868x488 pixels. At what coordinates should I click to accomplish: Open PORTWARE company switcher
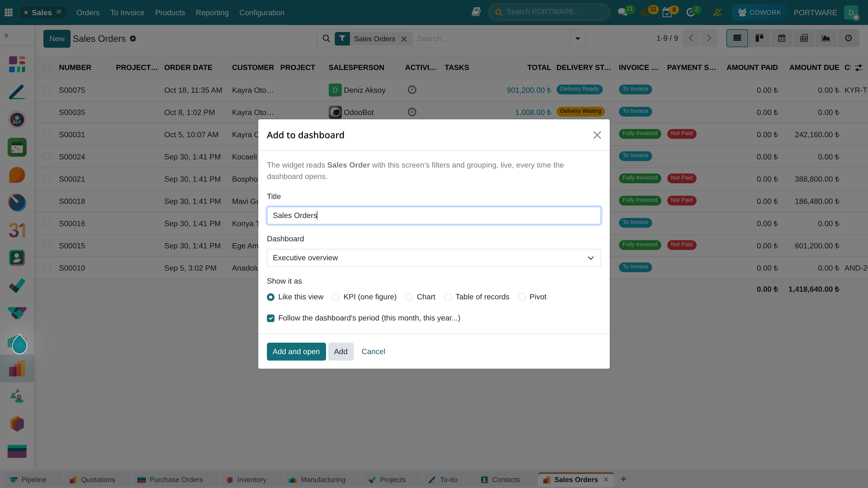coord(815,12)
